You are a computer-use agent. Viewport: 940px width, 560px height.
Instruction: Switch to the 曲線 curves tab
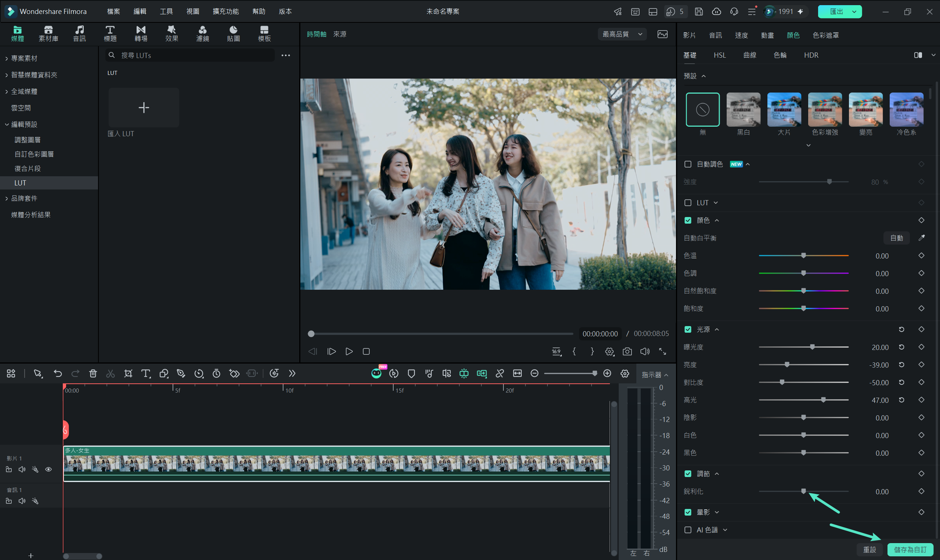750,55
